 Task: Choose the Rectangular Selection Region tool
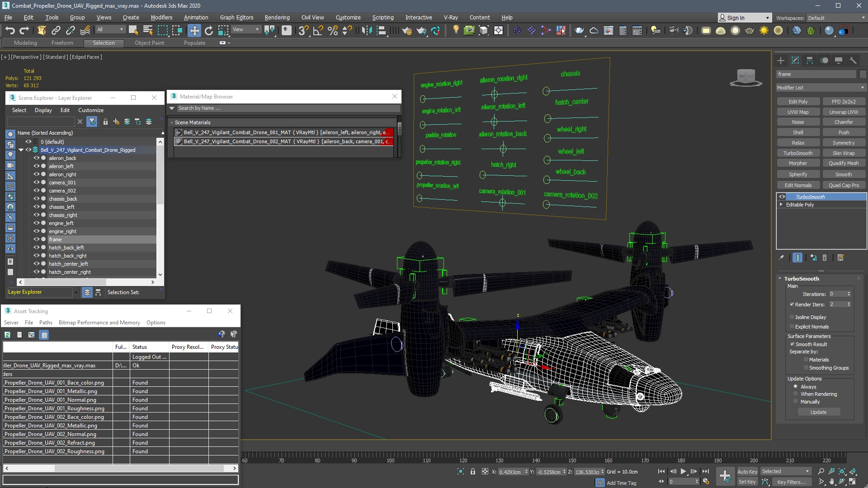click(163, 31)
